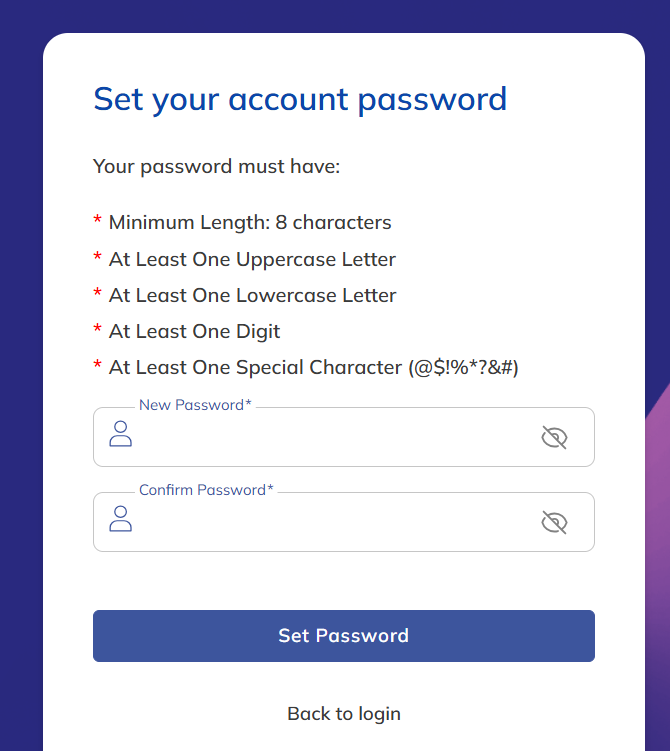Click the Minimum Length: 8 characters rule
670x751 pixels.
pos(250,222)
